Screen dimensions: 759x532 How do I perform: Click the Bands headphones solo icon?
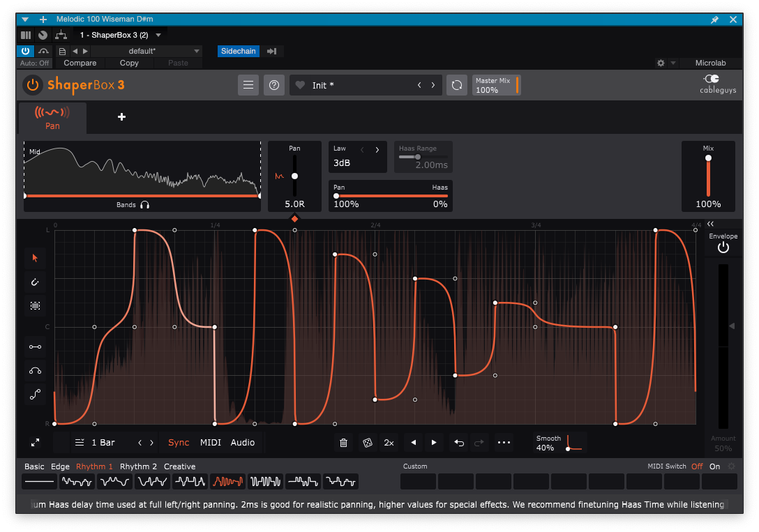coord(144,204)
